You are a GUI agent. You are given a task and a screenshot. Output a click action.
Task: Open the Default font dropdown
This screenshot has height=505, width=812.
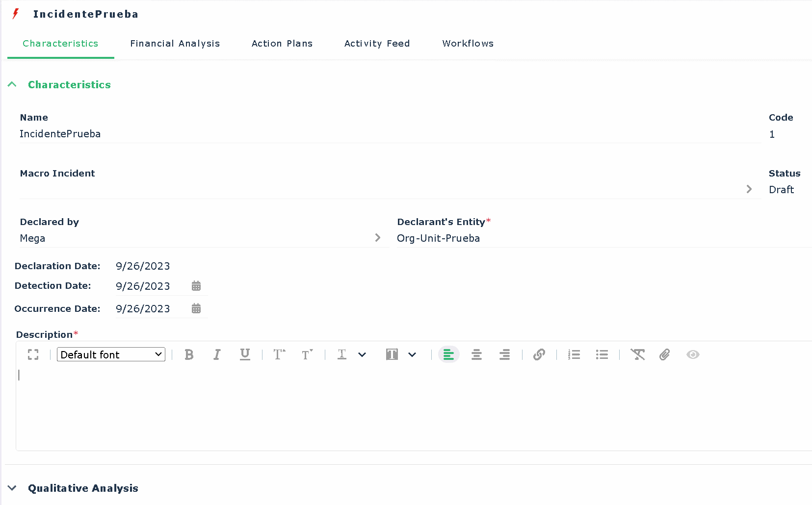click(111, 354)
